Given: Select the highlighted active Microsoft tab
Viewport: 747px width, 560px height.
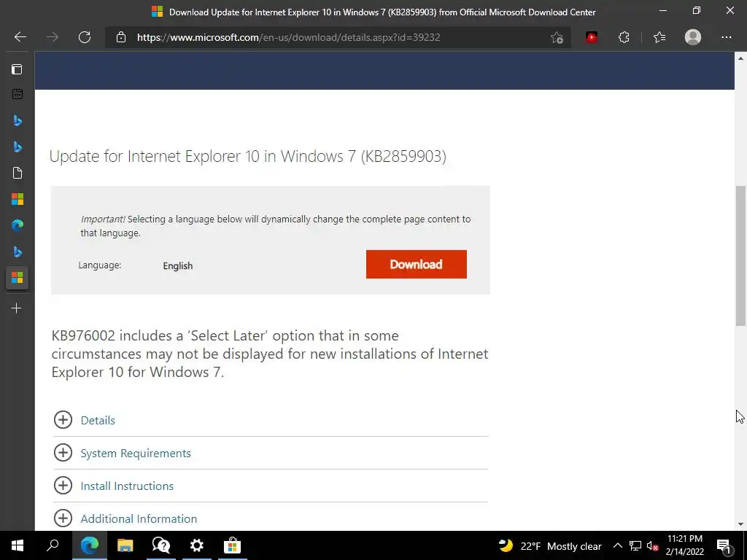Looking at the screenshot, I should tap(18, 278).
